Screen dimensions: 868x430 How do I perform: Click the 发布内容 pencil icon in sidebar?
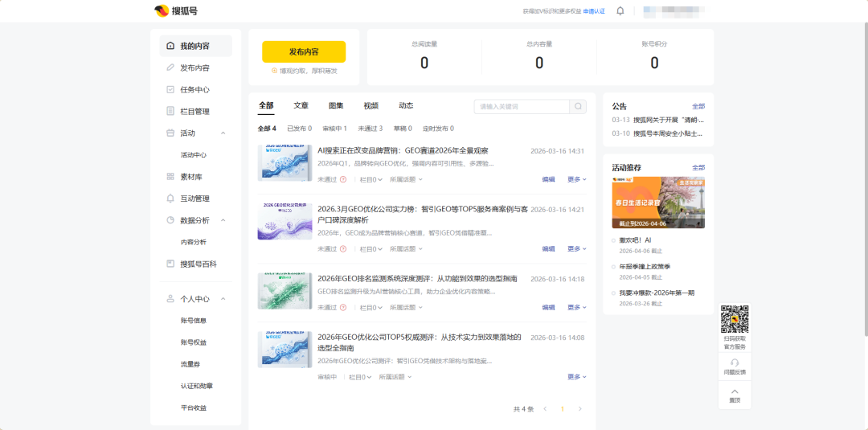pos(170,68)
